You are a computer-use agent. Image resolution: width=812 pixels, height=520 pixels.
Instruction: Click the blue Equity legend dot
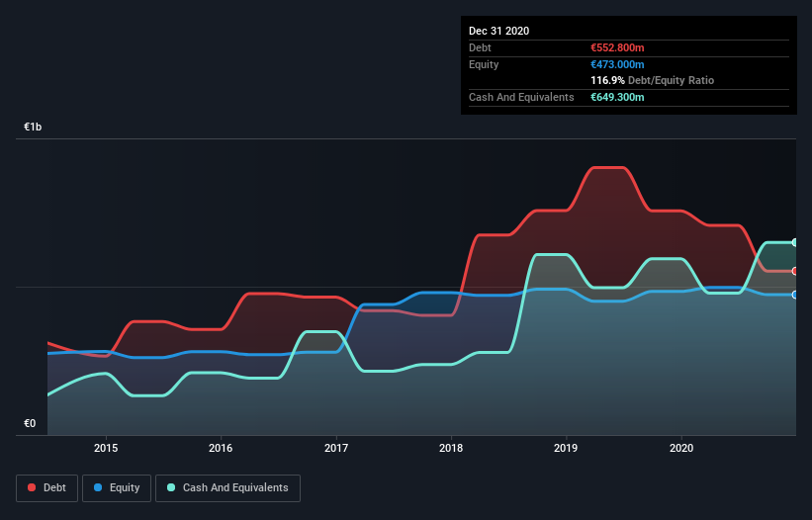point(98,487)
